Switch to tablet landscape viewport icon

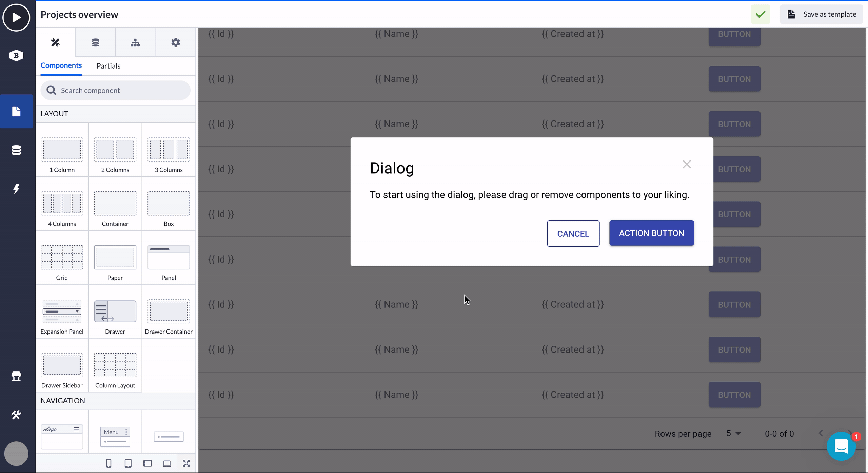coord(147,463)
